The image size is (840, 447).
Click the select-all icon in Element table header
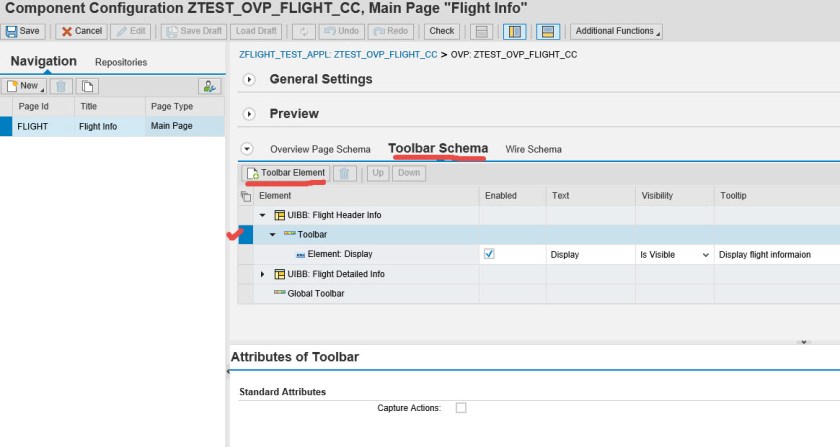pos(246,196)
